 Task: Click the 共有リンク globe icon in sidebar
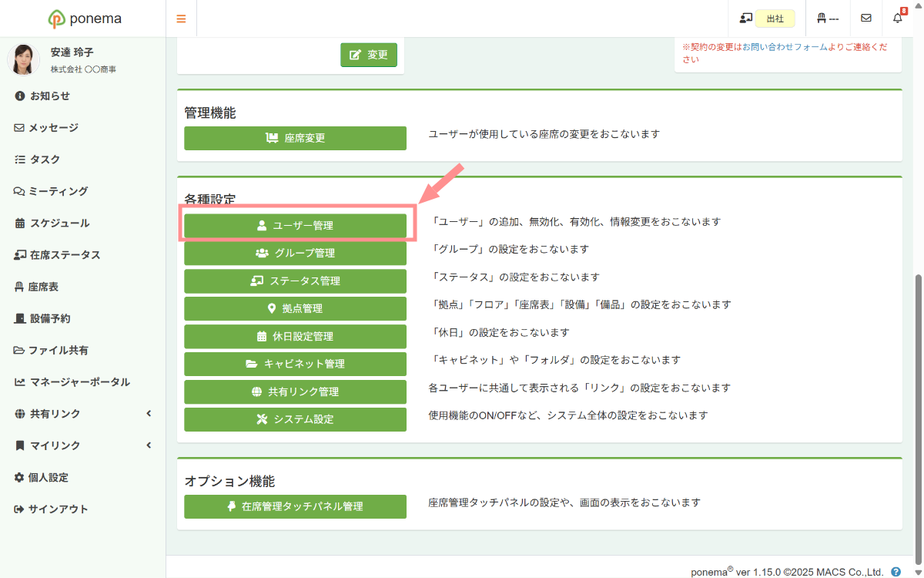click(x=19, y=414)
